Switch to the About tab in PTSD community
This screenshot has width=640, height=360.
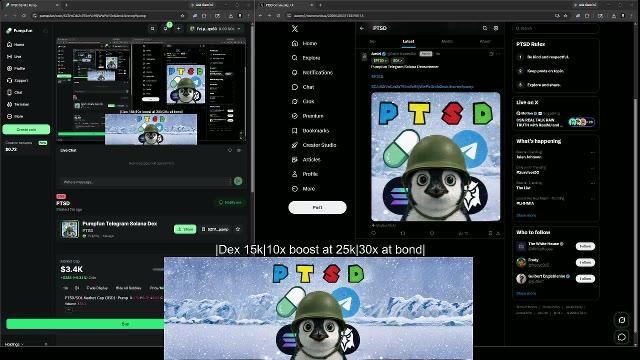click(485, 41)
